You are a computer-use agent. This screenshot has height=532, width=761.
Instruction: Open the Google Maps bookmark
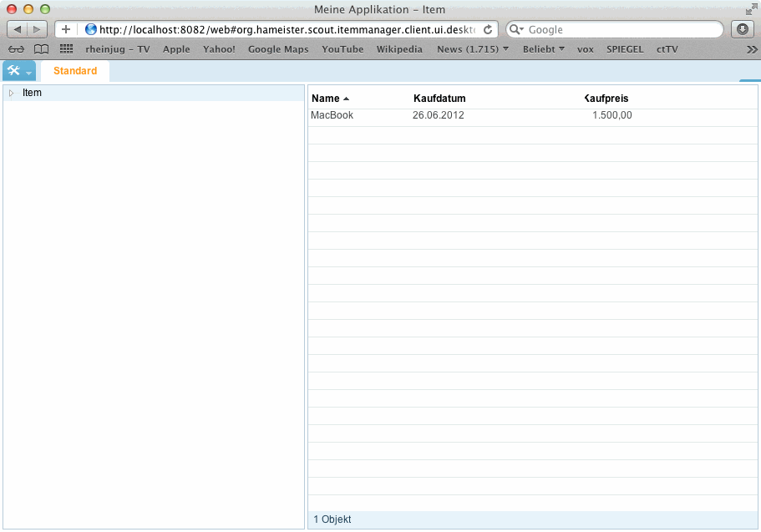pos(278,49)
